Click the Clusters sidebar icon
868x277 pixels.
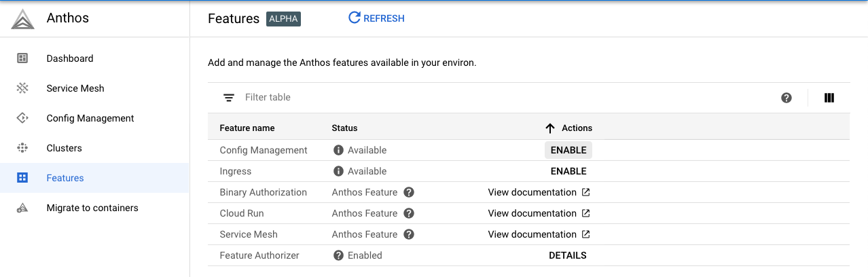22,148
